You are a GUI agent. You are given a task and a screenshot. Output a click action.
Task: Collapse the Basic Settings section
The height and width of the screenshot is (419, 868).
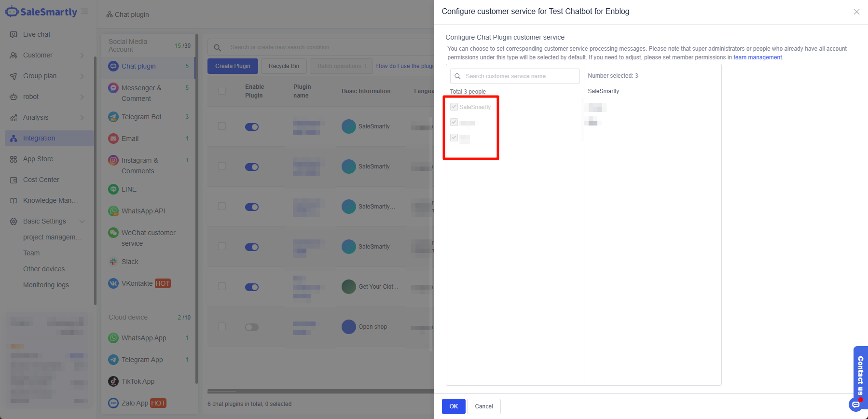coord(82,222)
